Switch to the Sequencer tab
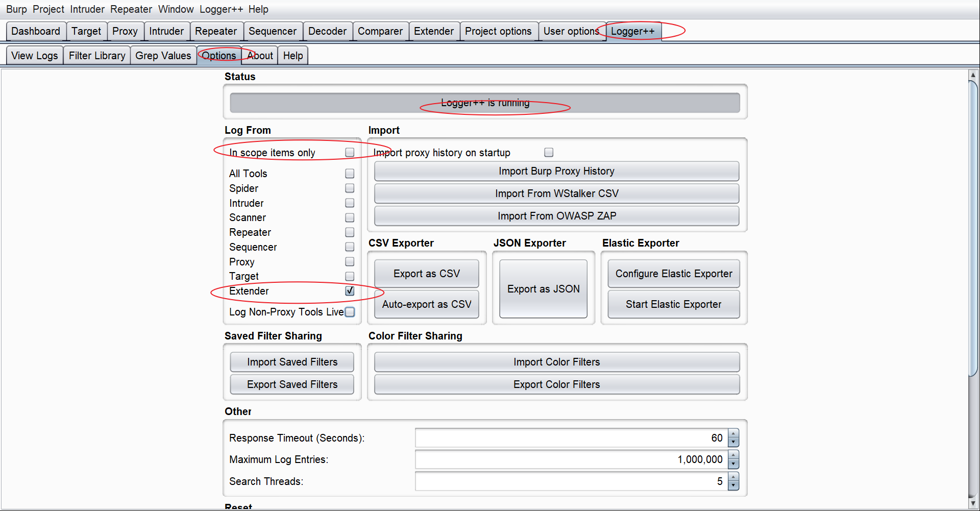Image resolution: width=980 pixels, height=511 pixels. tap(273, 31)
